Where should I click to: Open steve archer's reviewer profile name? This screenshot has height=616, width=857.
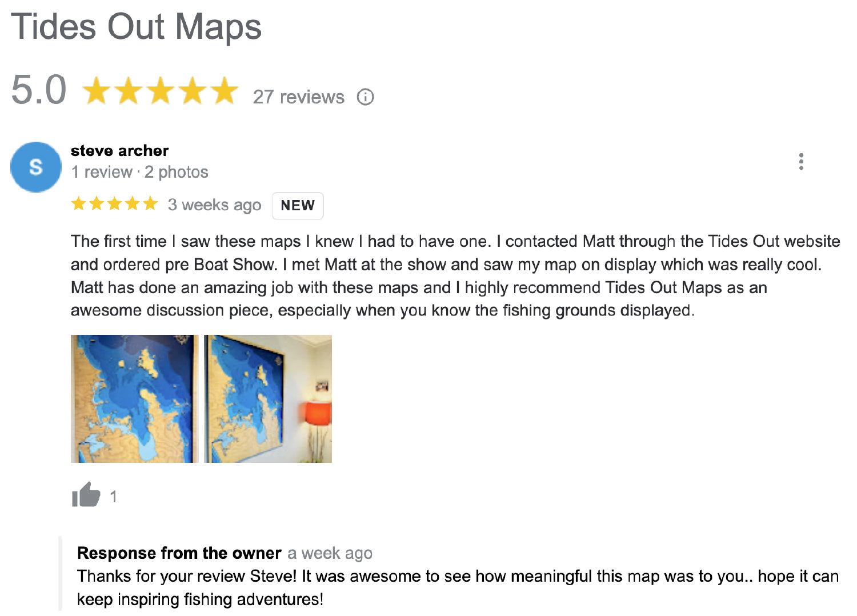click(x=119, y=151)
